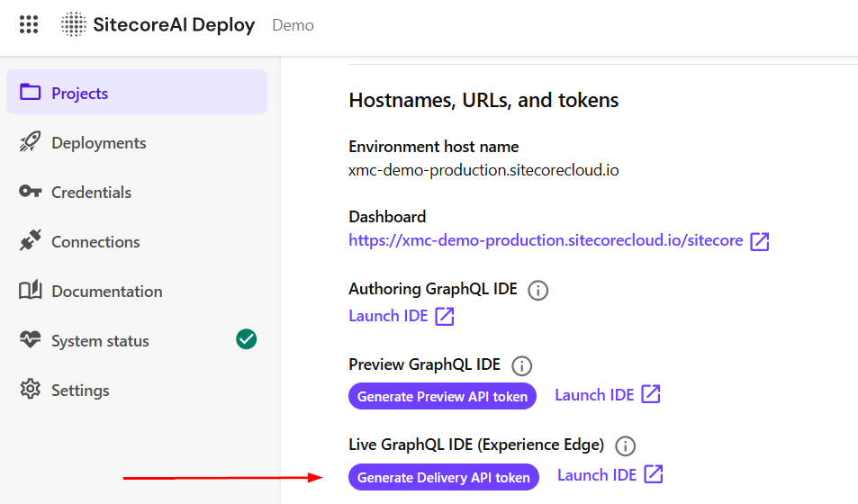Screen dimensions: 858x504
Task: Open the xmc-demo-production dashboard URL link
Action: click(x=546, y=240)
